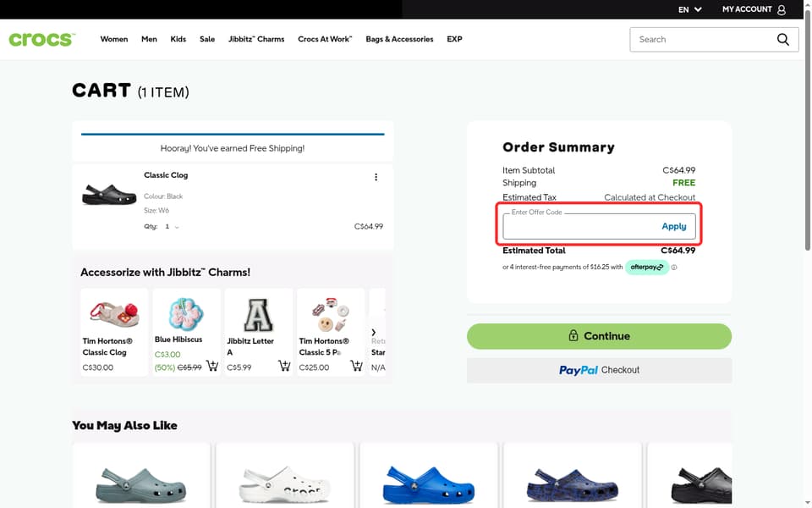Click the green FREE shipping text

683,183
